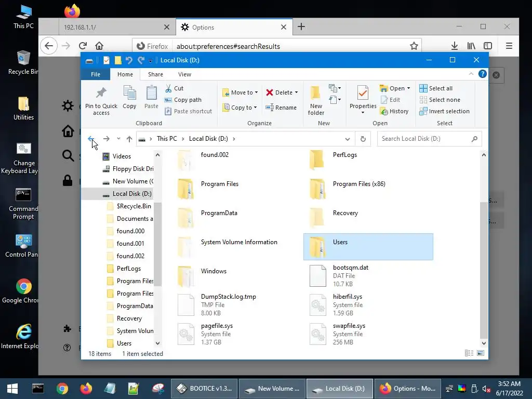Image resolution: width=532 pixels, height=399 pixels.
Task: Open Utilities desktop folder
Action: (23, 108)
